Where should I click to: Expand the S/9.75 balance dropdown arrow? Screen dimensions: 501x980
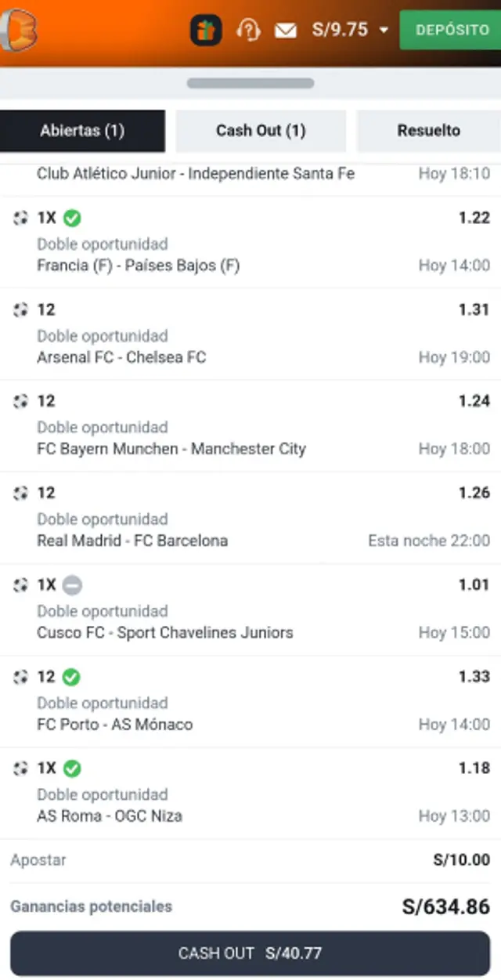pos(384,31)
